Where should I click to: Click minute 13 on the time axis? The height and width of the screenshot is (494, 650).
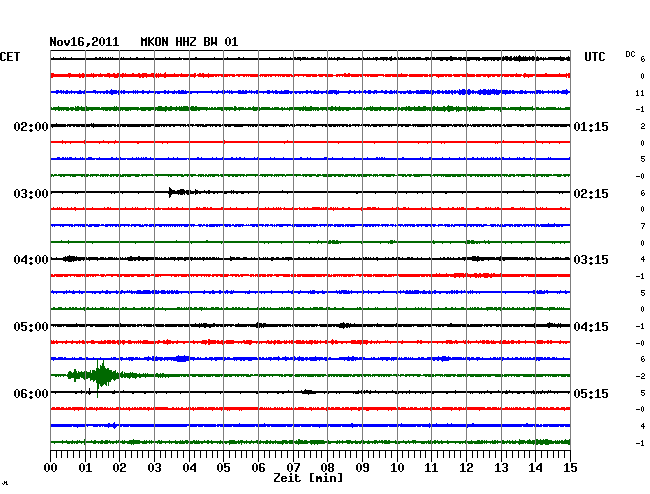(501, 468)
